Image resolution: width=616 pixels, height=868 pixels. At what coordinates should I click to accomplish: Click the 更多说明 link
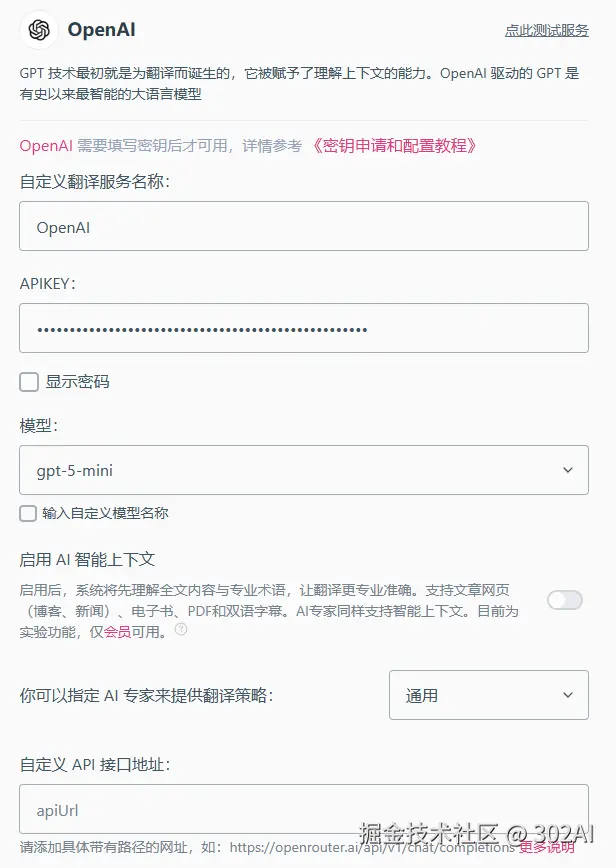(547, 848)
